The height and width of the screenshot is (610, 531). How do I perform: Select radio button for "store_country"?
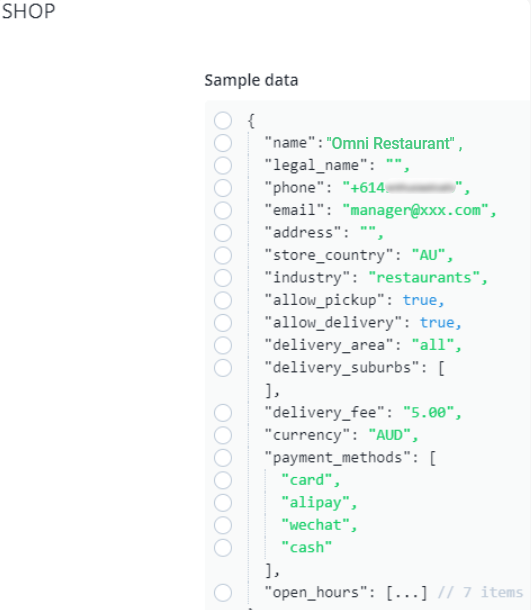coord(223,255)
